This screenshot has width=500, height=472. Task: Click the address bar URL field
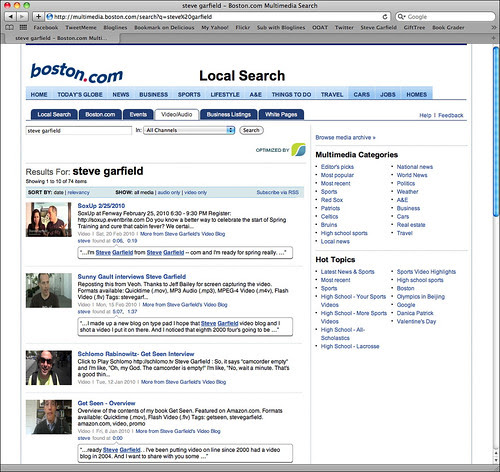218,16
